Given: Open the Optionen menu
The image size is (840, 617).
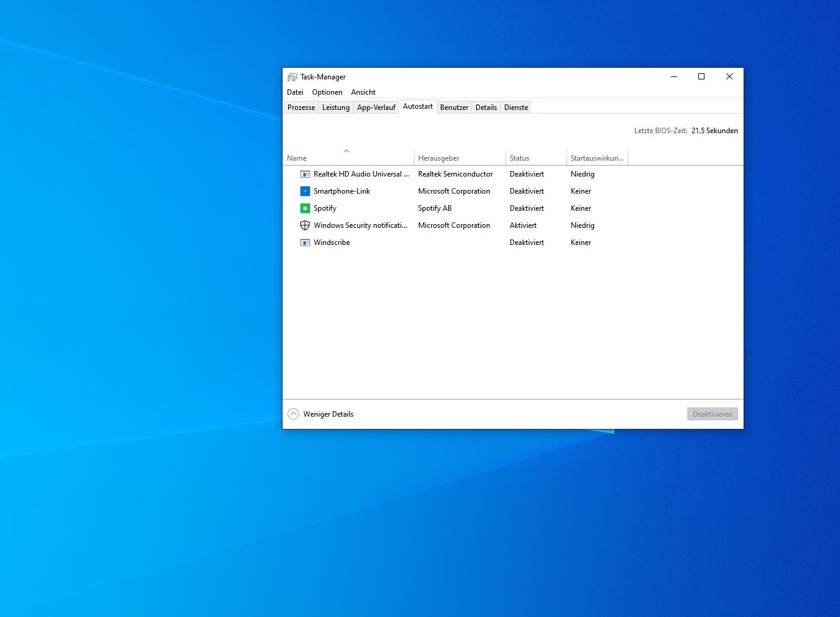Looking at the screenshot, I should click(x=327, y=92).
